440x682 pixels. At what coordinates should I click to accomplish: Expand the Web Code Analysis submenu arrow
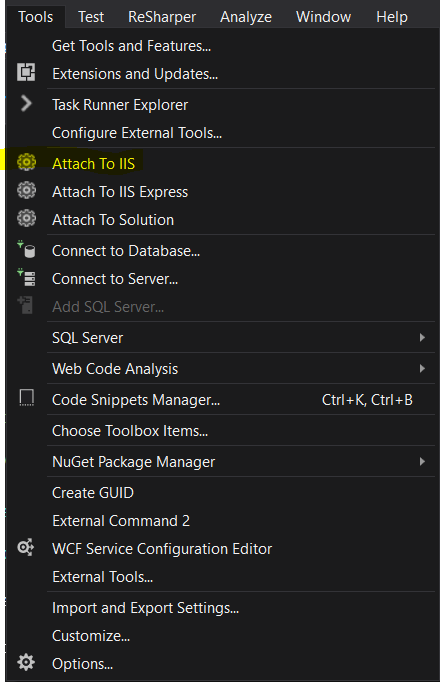pyautogui.click(x=422, y=368)
